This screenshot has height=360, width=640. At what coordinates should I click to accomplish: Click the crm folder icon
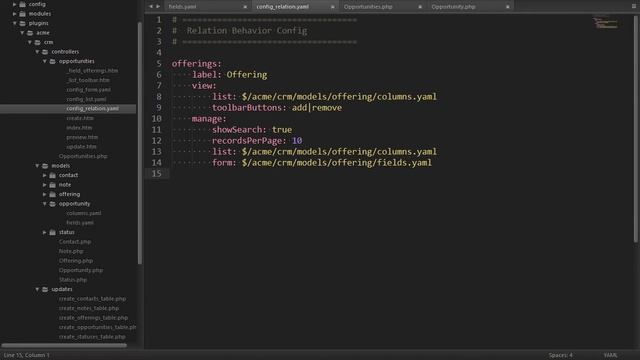pos(38,42)
